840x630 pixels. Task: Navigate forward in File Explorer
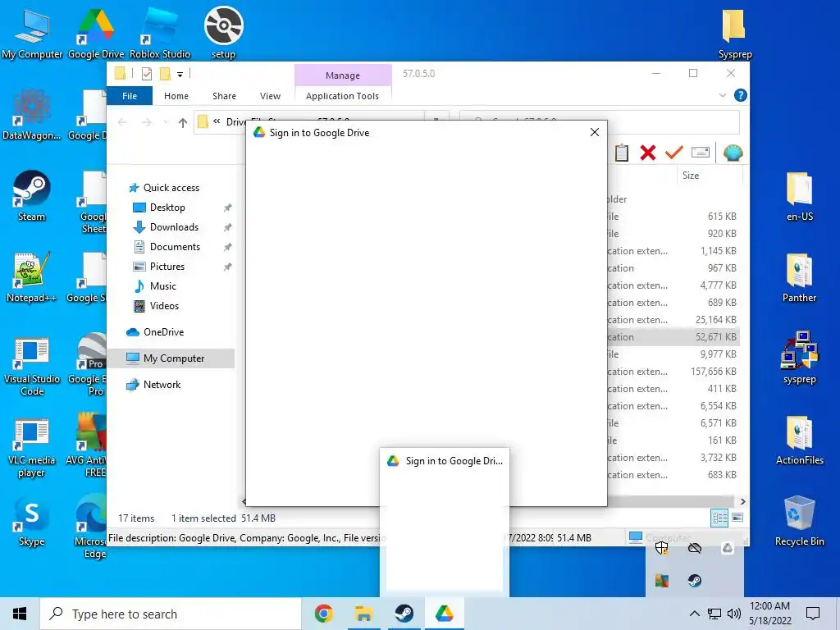[x=146, y=123]
